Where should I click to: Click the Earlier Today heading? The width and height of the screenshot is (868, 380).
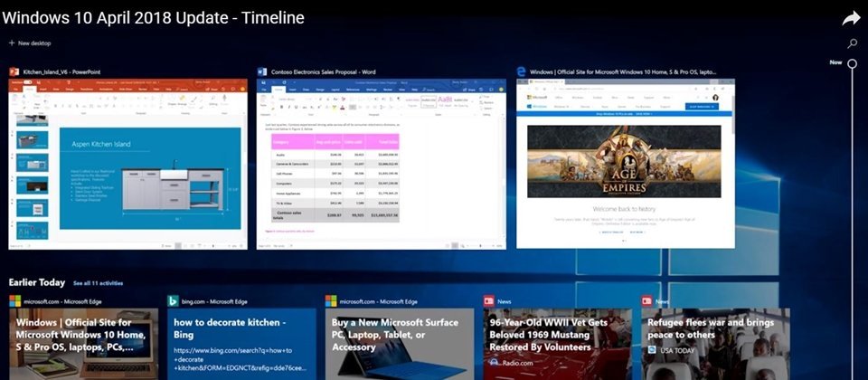[36, 282]
